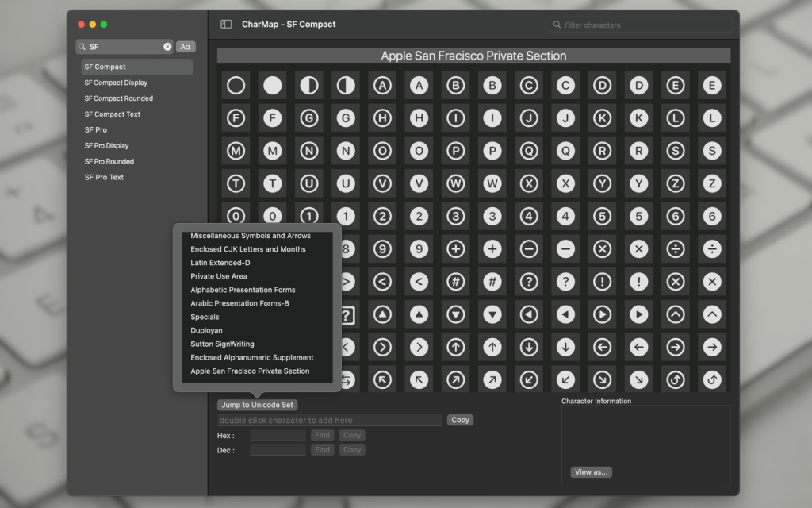This screenshot has height=508, width=812.
Task: Pick the outlined circled division sign glyph
Action: click(x=676, y=249)
